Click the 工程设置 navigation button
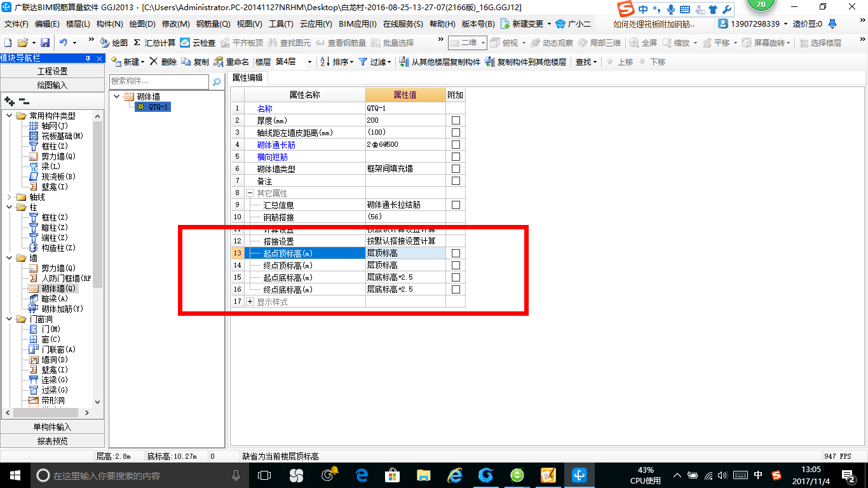Screen dimensions: 868x488 [x=52, y=71]
